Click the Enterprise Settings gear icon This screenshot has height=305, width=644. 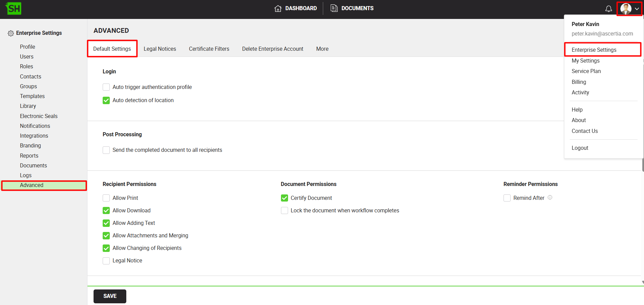11,33
